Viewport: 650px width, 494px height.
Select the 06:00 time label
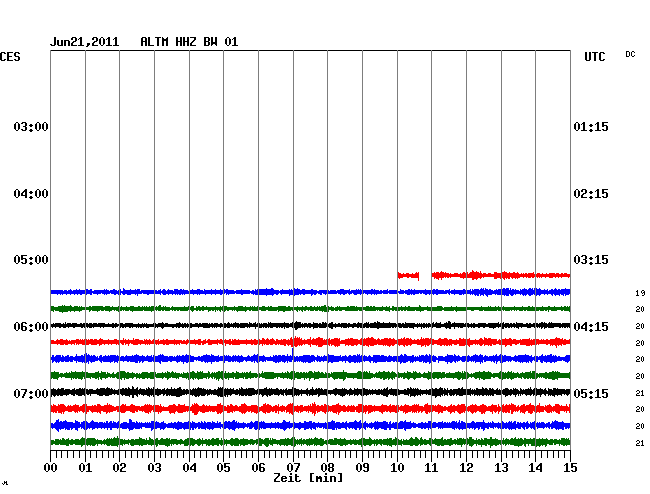[31, 327]
